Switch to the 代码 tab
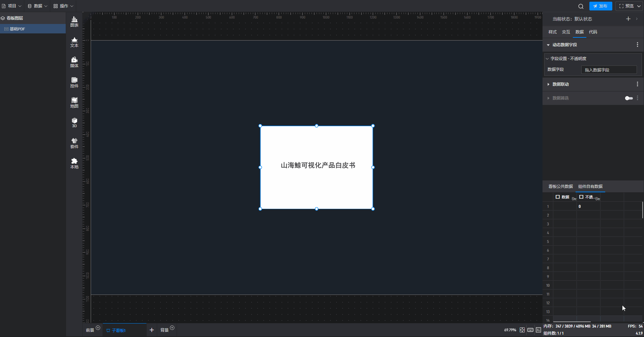Image resolution: width=644 pixels, height=337 pixels. (x=593, y=32)
